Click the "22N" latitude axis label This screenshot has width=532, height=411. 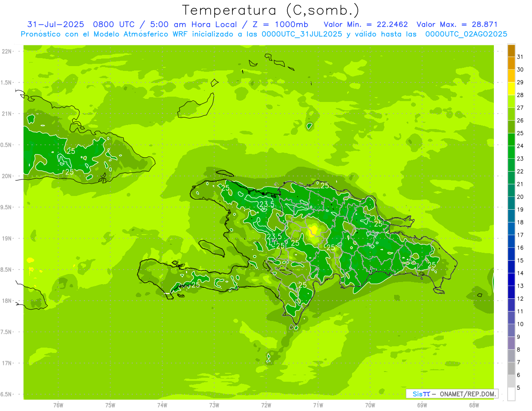click(x=8, y=51)
